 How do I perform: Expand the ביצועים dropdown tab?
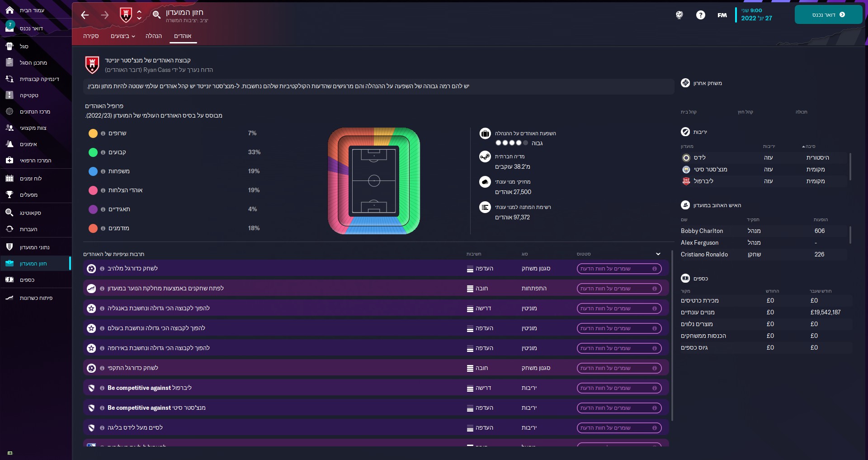coord(123,36)
